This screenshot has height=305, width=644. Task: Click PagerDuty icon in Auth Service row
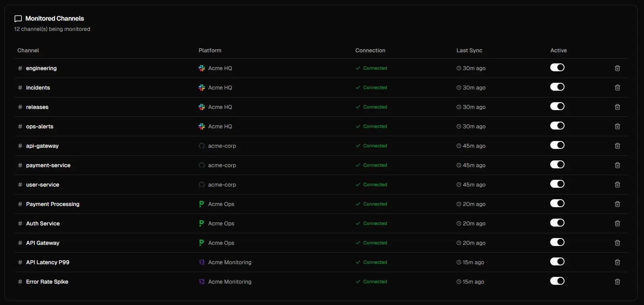(x=202, y=223)
